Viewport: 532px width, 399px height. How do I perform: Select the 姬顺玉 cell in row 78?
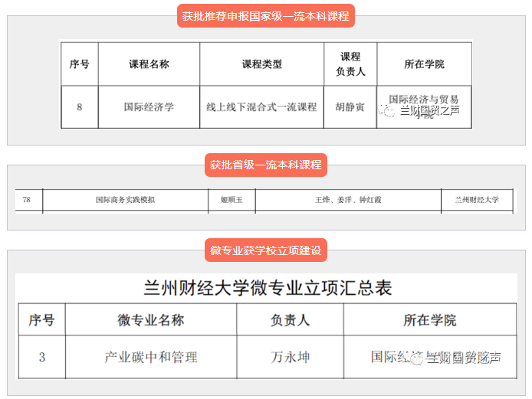coord(231,200)
